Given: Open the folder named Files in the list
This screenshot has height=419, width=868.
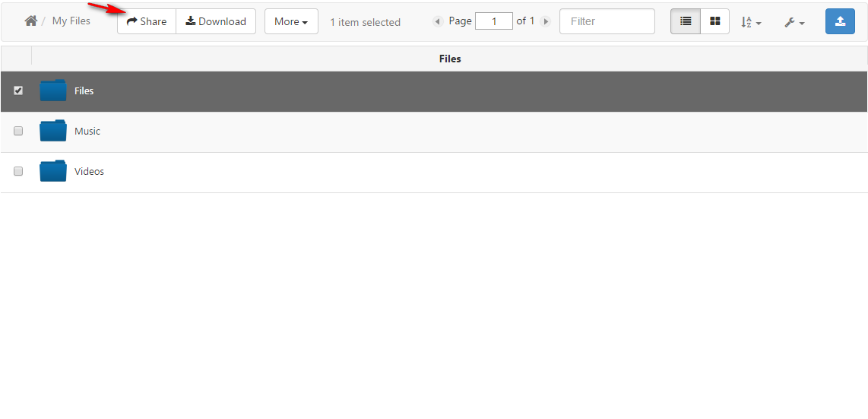Looking at the screenshot, I should tap(84, 90).
